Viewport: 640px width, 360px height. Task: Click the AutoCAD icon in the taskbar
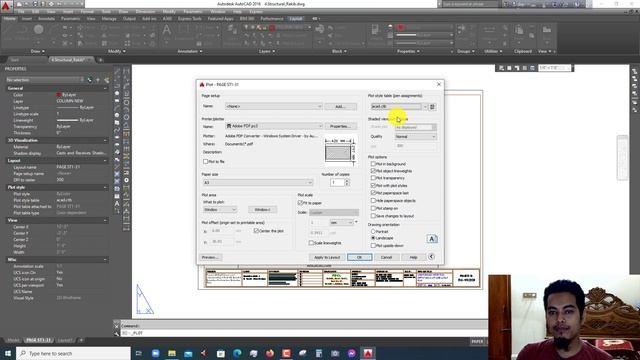tap(368, 353)
